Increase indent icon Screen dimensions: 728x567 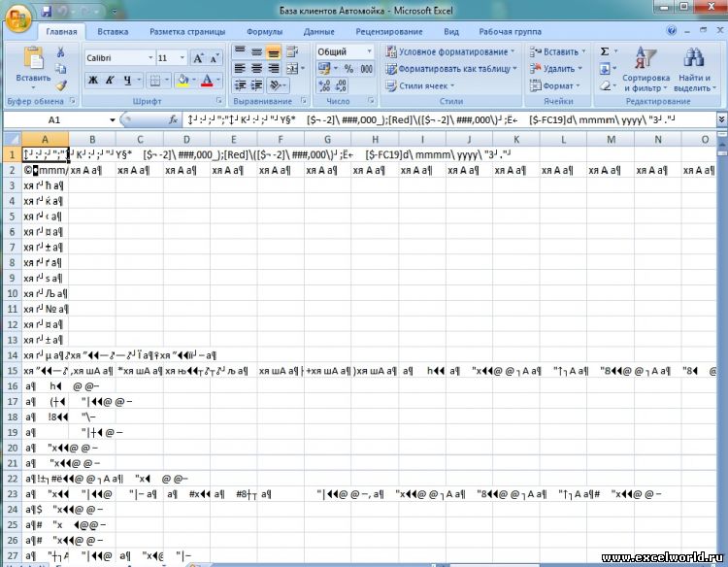pyautogui.click(x=257, y=85)
